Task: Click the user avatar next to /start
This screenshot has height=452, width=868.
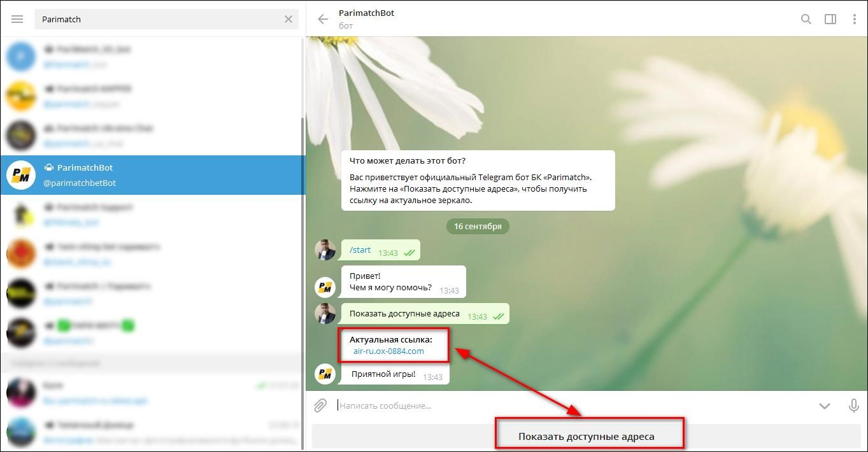Action: click(325, 250)
